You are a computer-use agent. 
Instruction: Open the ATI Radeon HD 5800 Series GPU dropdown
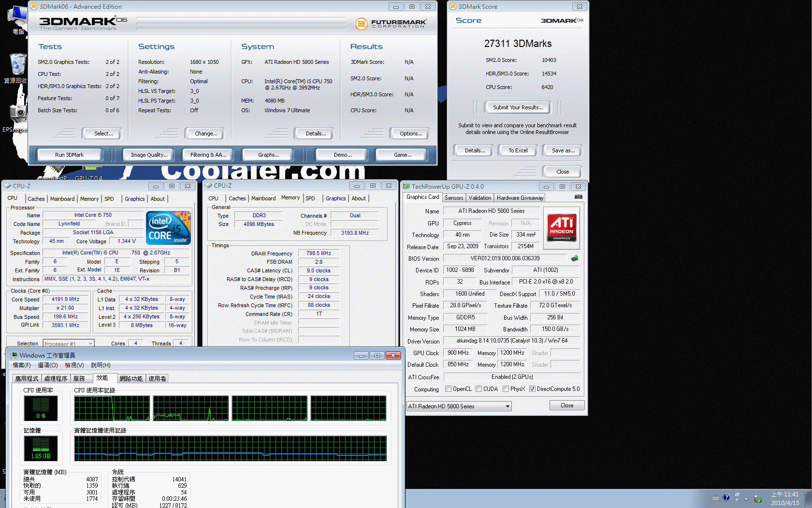[459, 406]
